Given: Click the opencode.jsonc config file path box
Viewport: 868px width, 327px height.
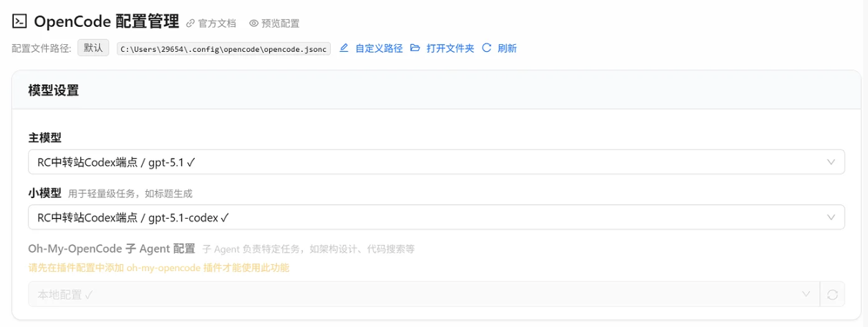Looking at the screenshot, I should [x=224, y=48].
